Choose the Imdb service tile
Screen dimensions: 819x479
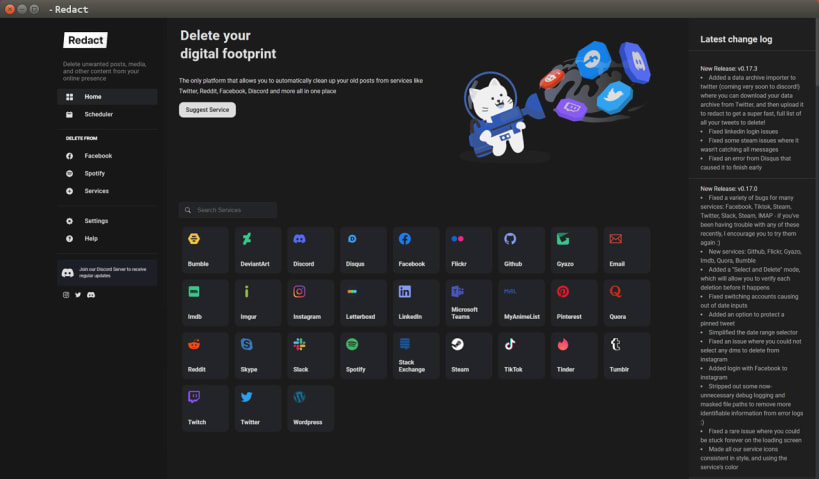tap(205, 303)
